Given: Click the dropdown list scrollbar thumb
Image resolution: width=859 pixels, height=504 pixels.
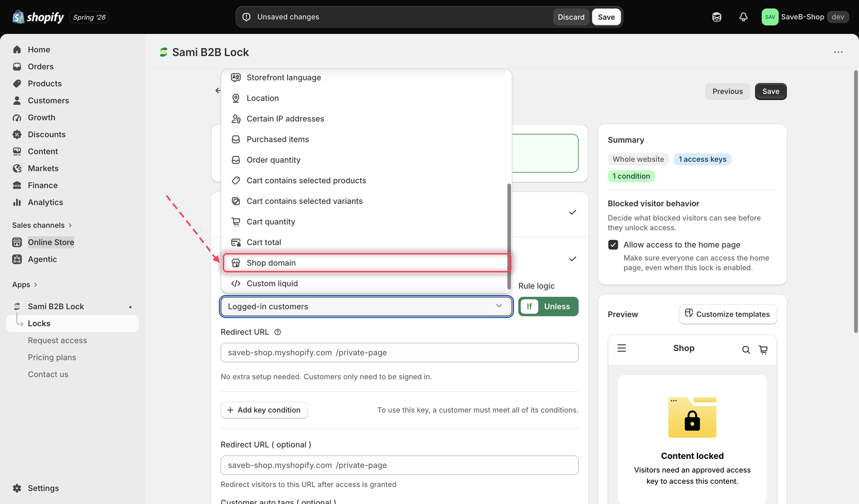Looking at the screenshot, I should pyautogui.click(x=509, y=236).
